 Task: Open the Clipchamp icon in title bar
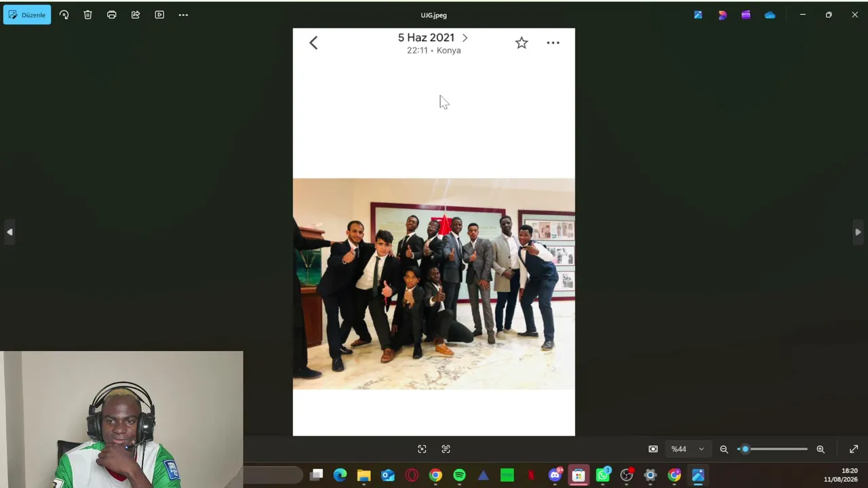click(x=746, y=15)
